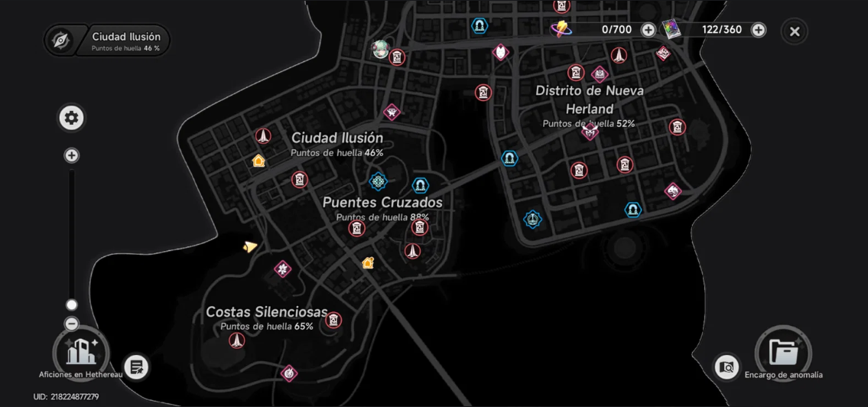
Task: Click the UID: 218224877279 text
Action: [66, 397]
